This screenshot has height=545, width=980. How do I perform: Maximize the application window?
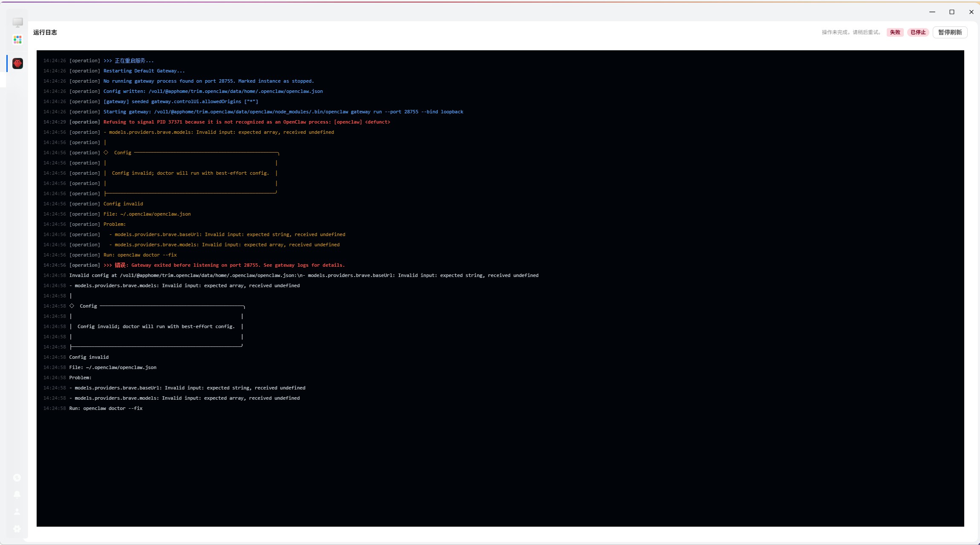[952, 12]
